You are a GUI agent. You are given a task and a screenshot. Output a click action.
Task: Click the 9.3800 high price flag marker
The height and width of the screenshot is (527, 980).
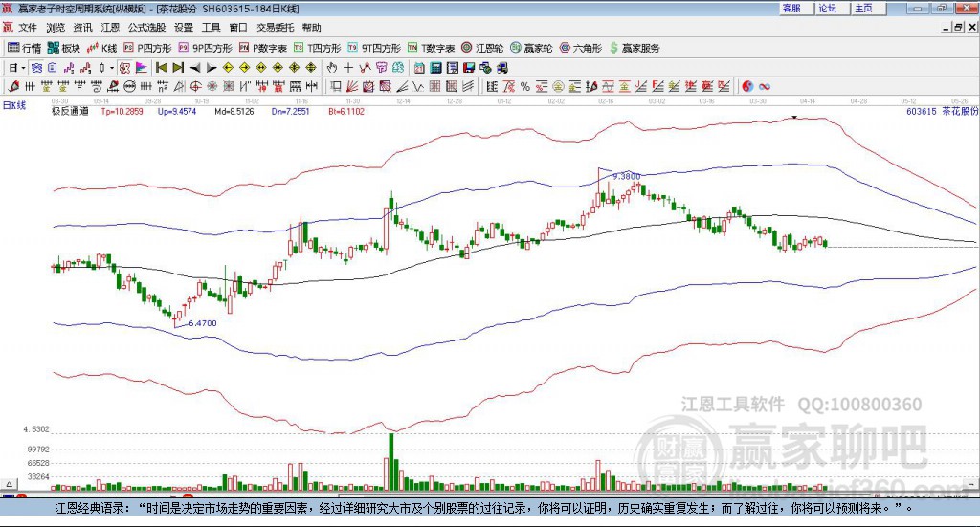click(626, 177)
